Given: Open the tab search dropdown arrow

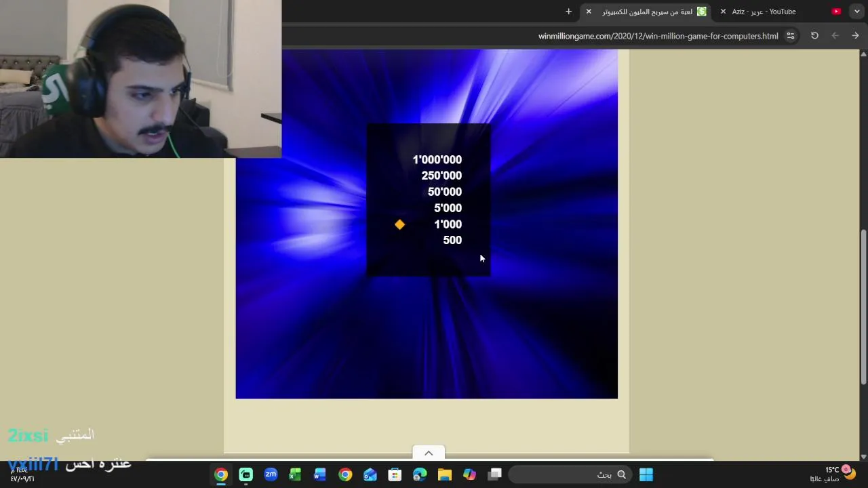Looking at the screenshot, I should 857,12.
